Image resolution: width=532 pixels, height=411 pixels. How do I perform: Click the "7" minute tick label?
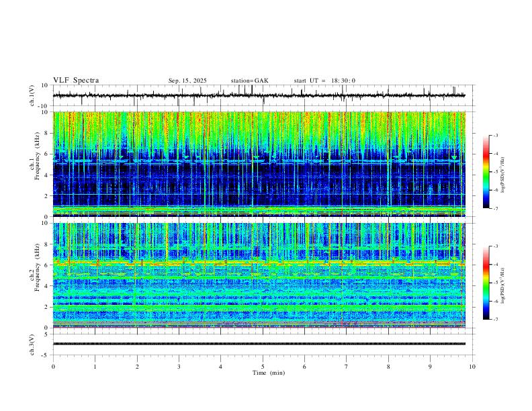point(347,367)
